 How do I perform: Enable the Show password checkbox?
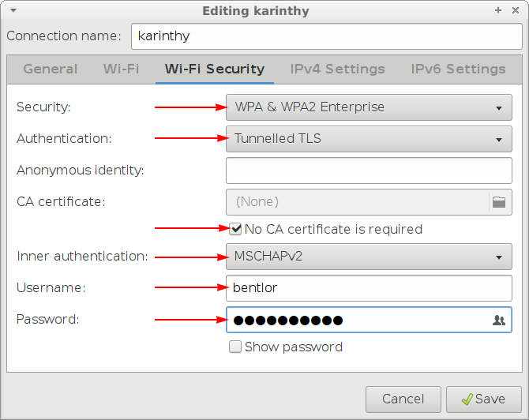click(x=235, y=347)
